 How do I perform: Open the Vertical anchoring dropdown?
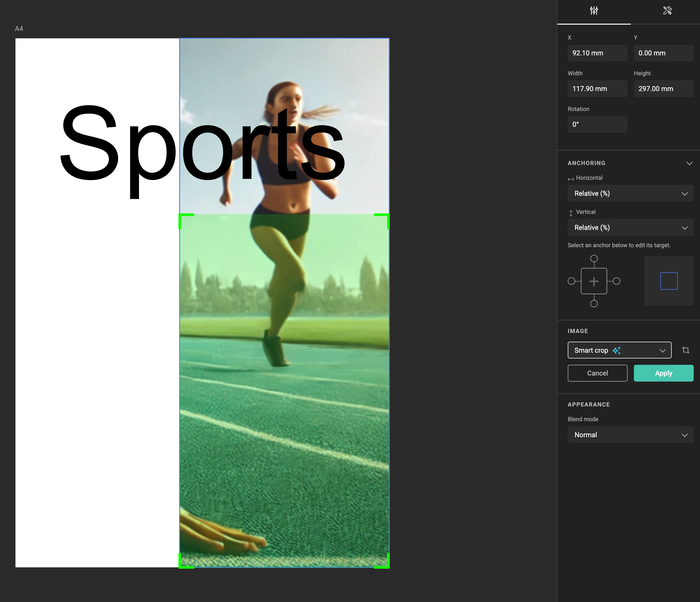click(x=630, y=228)
